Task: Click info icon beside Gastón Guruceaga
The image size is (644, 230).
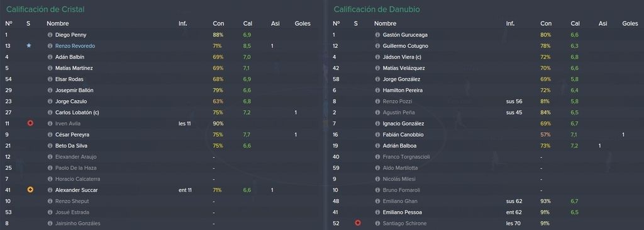Action: point(377,35)
